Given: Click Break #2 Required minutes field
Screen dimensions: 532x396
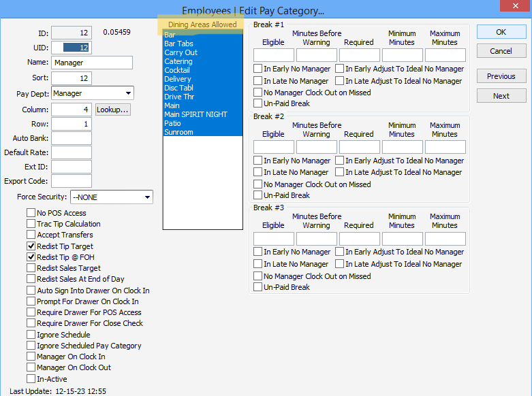Looking at the screenshot, I should (x=360, y=147).
